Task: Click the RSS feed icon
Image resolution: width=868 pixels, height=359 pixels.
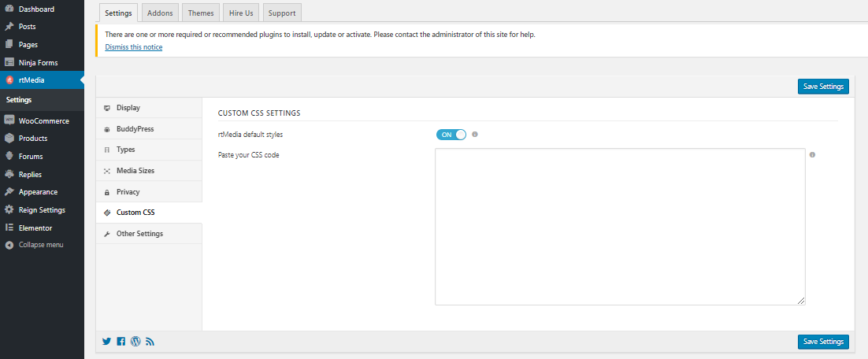Action: [150, 342]
